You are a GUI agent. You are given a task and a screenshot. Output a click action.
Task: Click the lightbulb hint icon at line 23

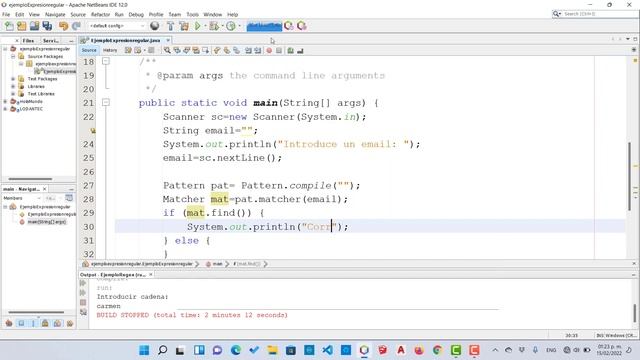click(x=93, y=131)
